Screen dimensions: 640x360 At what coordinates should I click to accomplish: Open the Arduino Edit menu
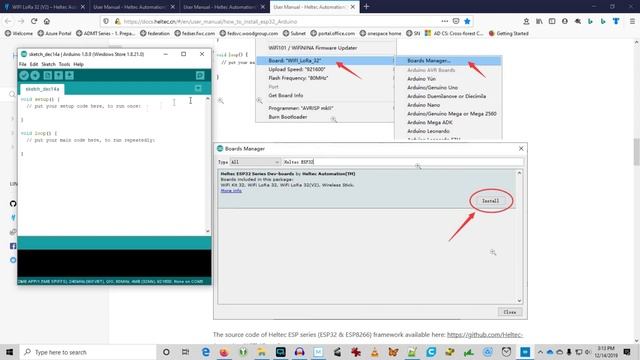coord(34,64)
